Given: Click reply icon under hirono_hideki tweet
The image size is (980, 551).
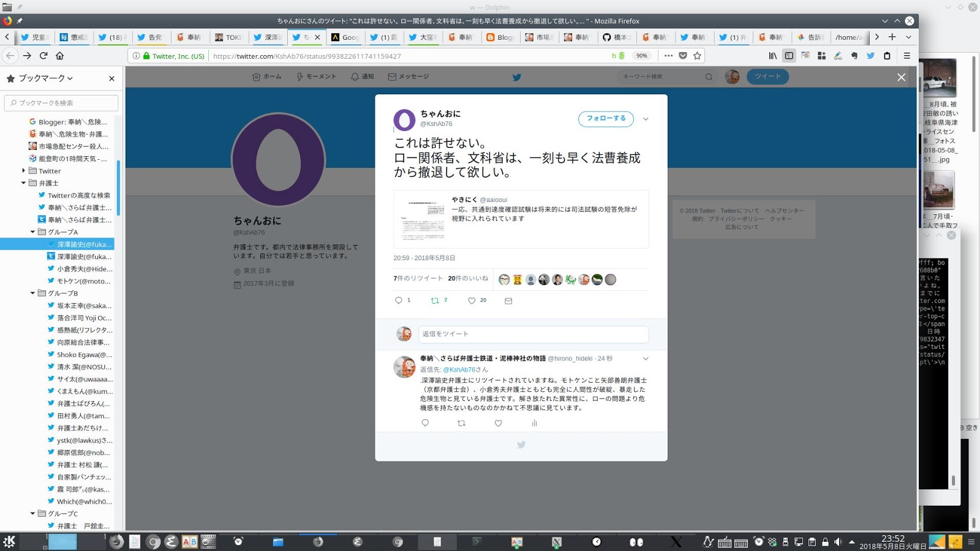Looking at the screenshot, I should point(425,423).
